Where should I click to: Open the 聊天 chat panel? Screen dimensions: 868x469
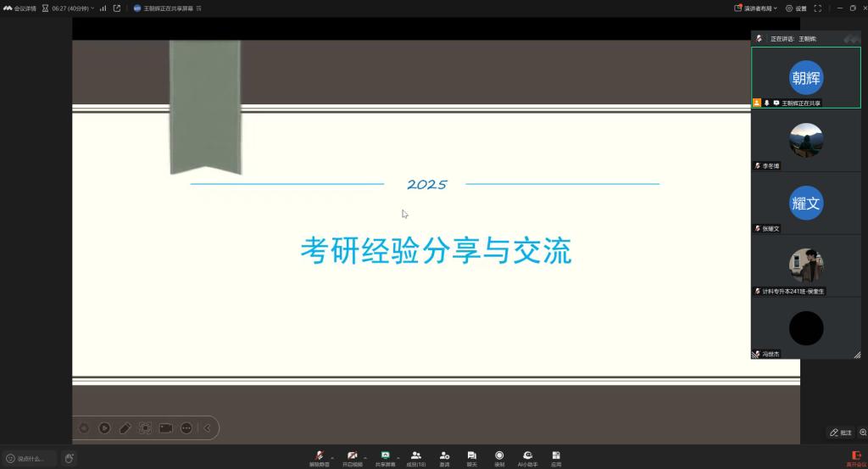click(x=471, y=456)
